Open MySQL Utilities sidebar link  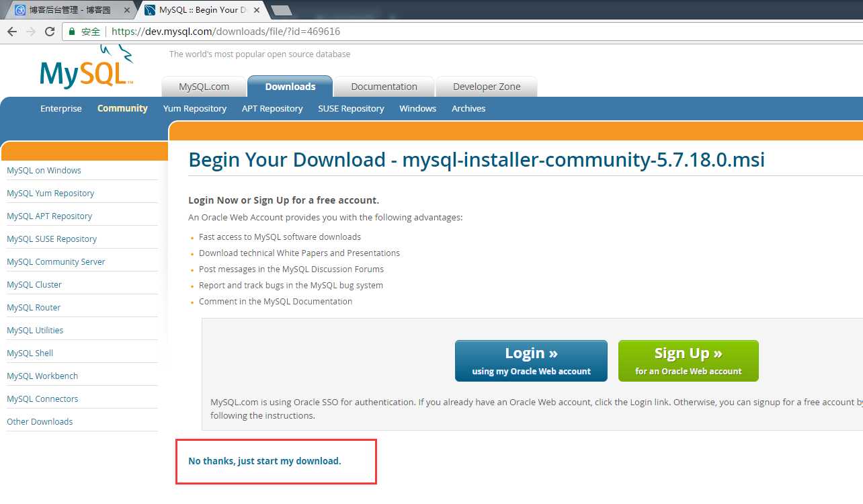[x=35, y=331]
